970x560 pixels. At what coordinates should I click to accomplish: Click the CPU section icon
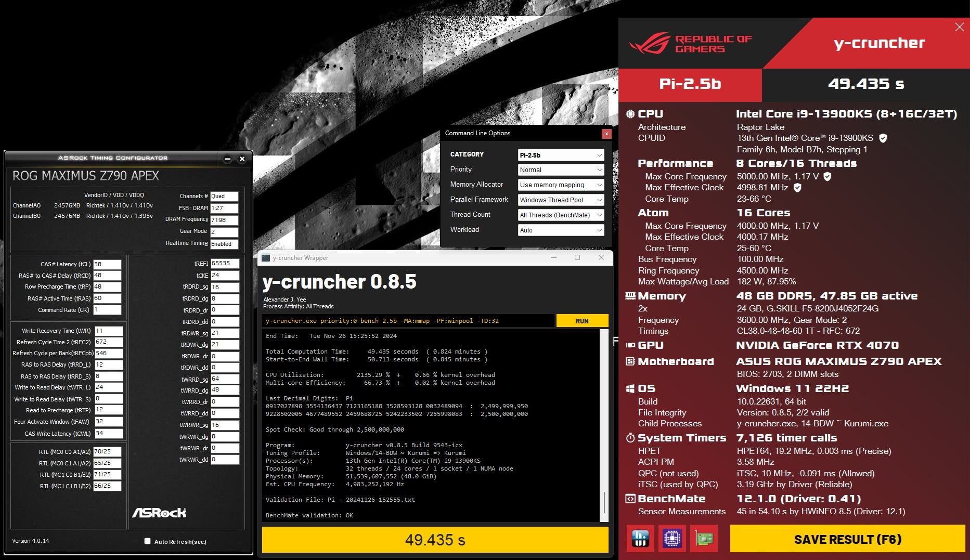click(x=630, y=114)
